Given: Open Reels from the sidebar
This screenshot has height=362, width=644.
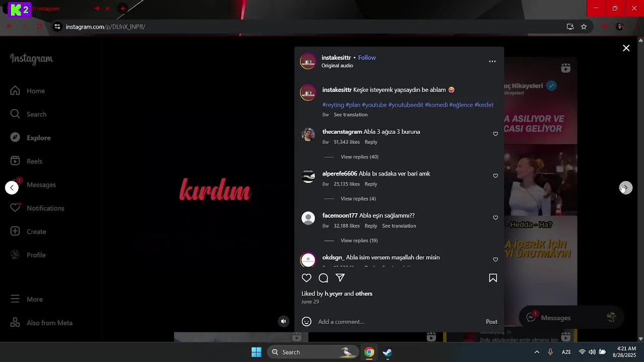Looking at the screenshot, I should point(27,161).
